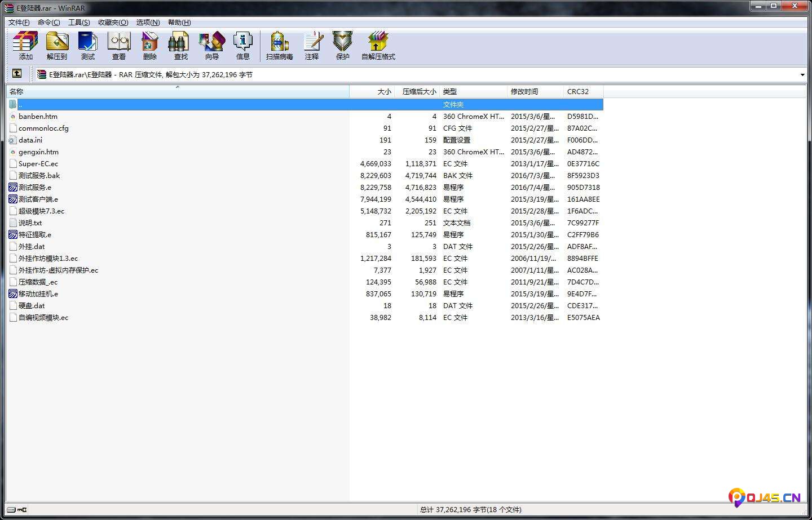Open the 向导 (Wizard) toolbar icon
Image resolution: width=812 pixels, height=520 pixels.
[212, 46]
